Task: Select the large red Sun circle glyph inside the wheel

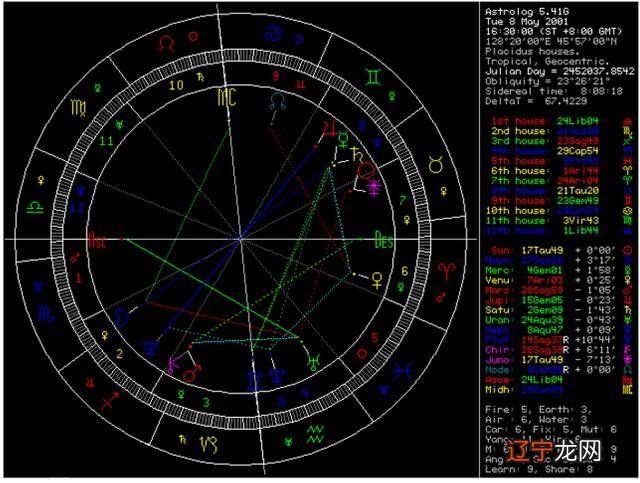Action: [x=366, y=170]
